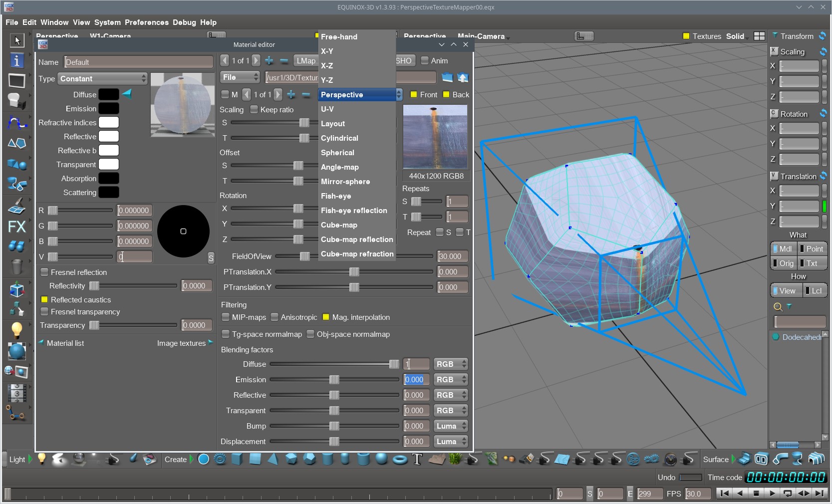Click the white Reflective color swatch
This screenshot has height=504, width=832.
[x=108, y=136]
